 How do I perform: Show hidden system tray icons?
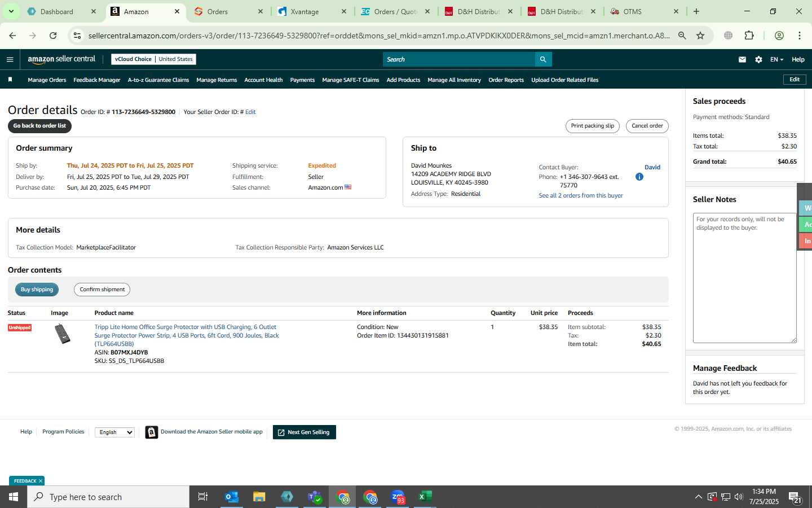click(x=698, y=497)
